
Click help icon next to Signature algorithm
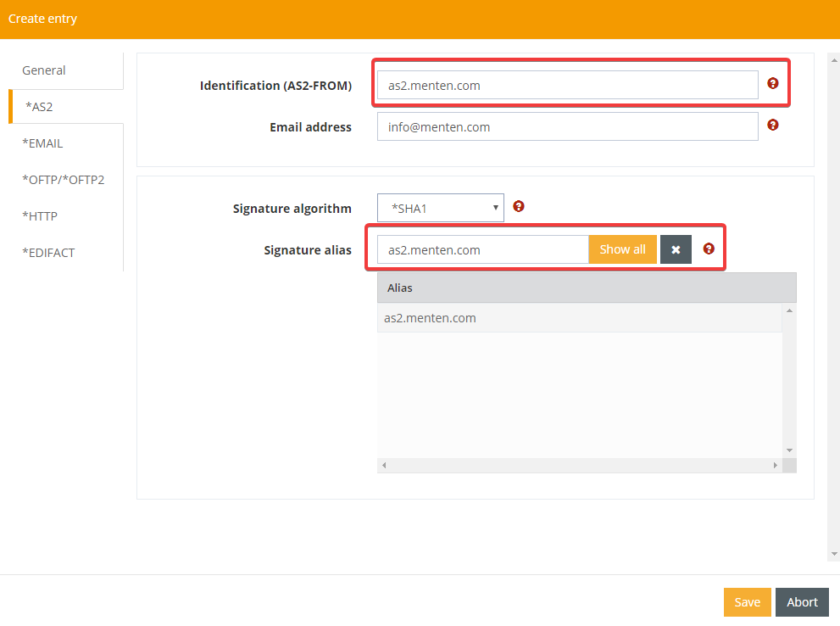click(519, 206)
